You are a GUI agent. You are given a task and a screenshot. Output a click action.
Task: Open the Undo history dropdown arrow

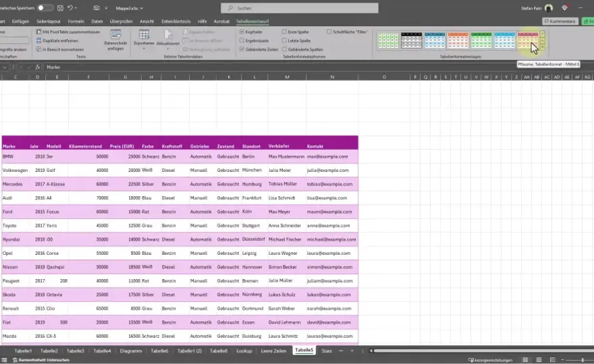76,8
